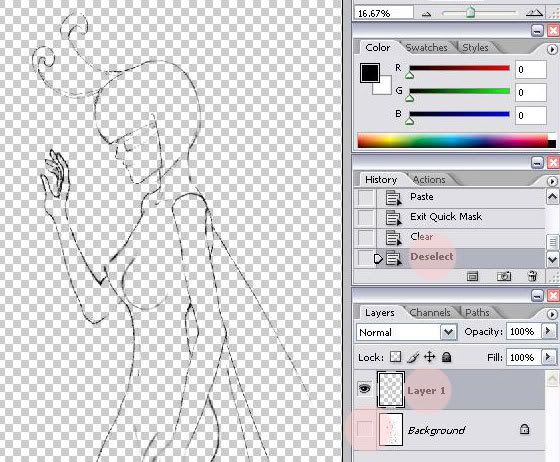Image resolution: width=560 pixels, height=462 pixels.
Task: Enable lock transparent pixels icon
Action: 395,357
